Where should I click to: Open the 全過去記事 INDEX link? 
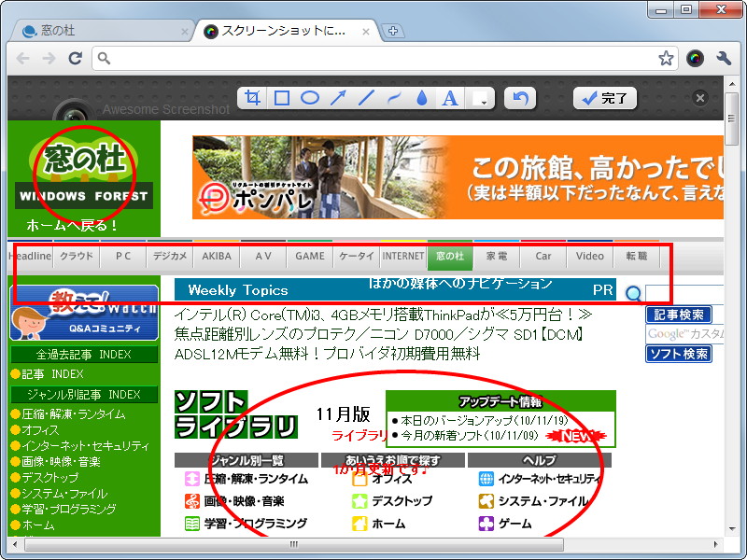(84, 355)
